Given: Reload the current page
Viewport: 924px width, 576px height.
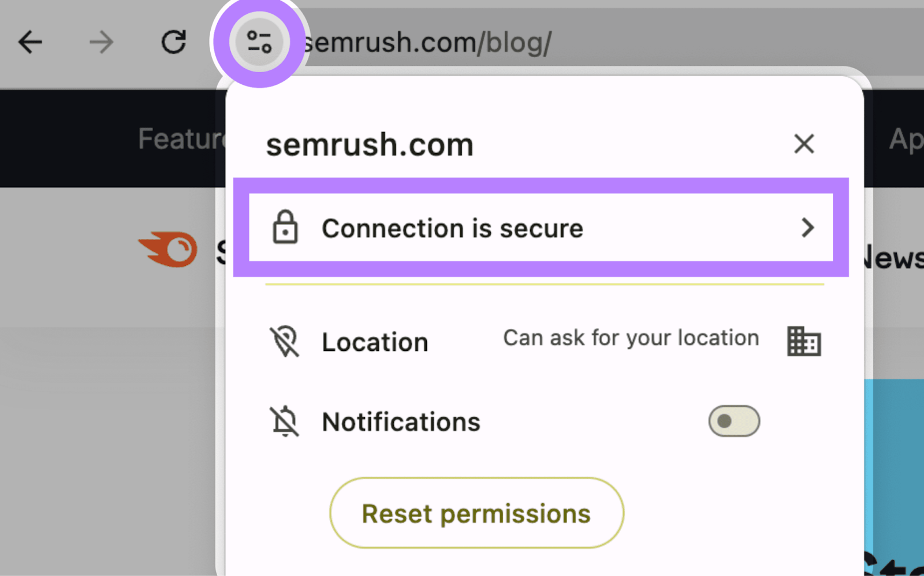Looking at the screenshot, I should tap(173, 42).
